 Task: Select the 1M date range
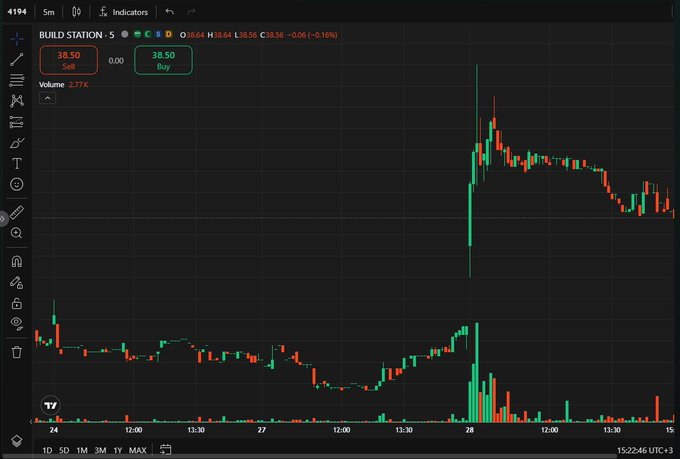(x=82, y=450)
